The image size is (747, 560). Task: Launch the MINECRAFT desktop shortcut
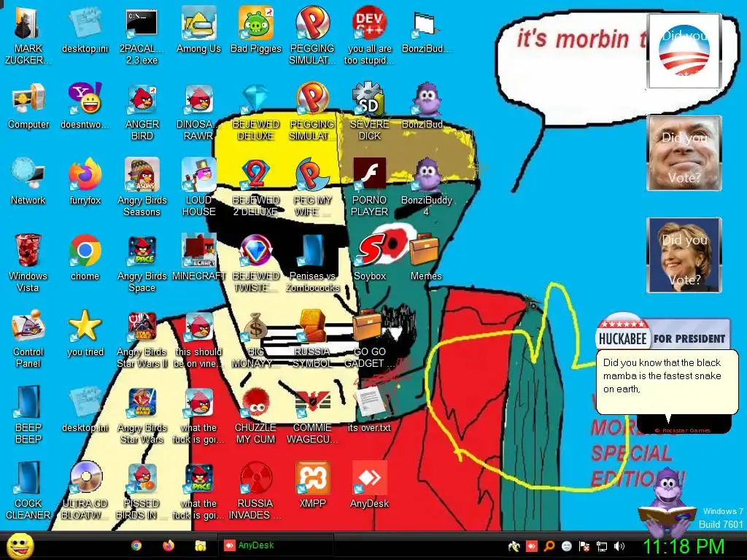coord(198,250)
